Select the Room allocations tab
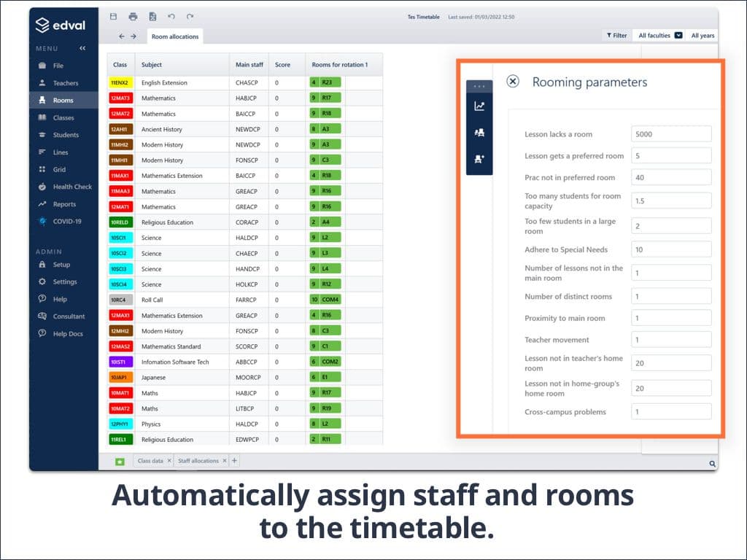747x560 pixels. click(174, 36)
